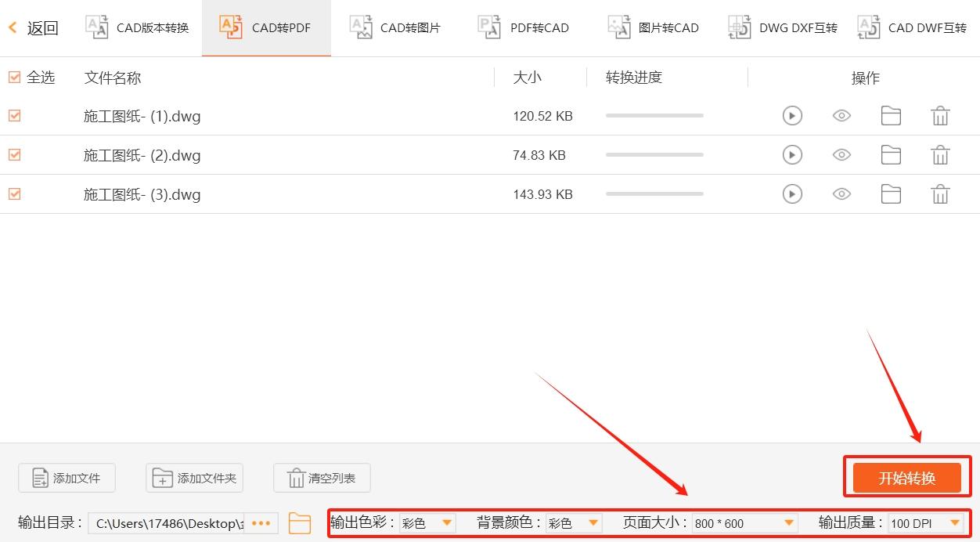Toggle the checkbox for 施工图纸- (3).dwg
Viewport: 980px width, 542px height.
[x=14, y=193]
